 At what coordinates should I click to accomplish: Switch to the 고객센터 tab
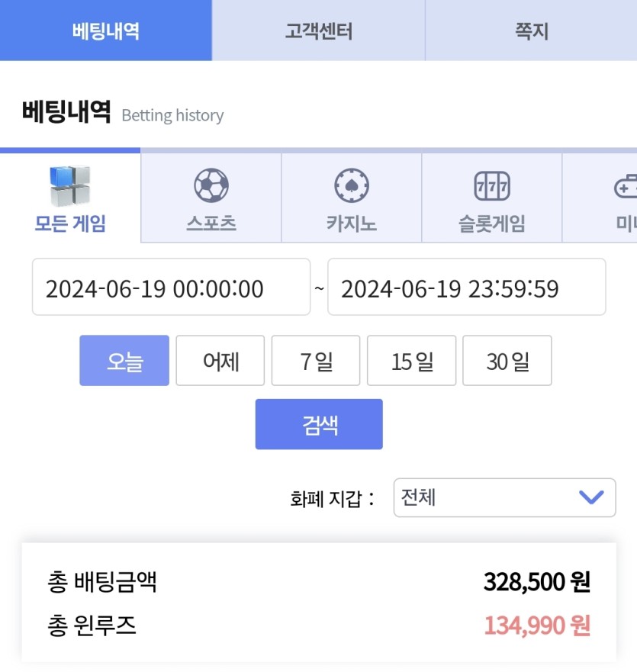[319, 31]
